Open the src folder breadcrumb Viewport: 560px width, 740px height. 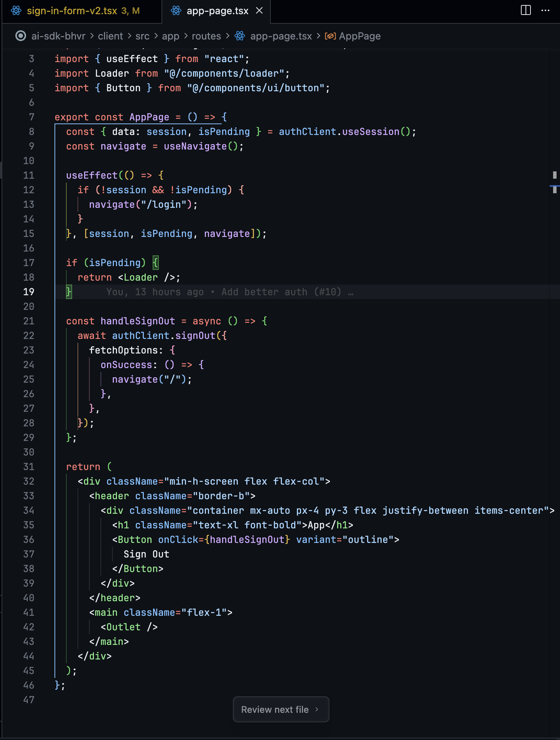click(x=142, y=36)
